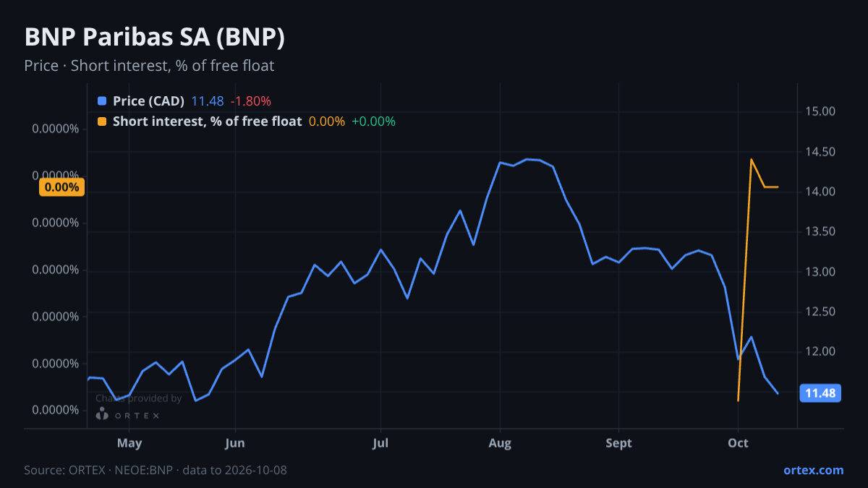Viewport: 868px width, 488px height.
Task: Click the Jun label on the time axis
Action: tap(235, 443)
